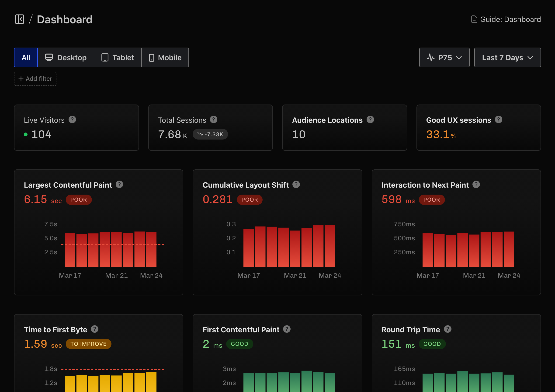Enable the Desktop device filter
555x392 pixels.
click(66, 57)
